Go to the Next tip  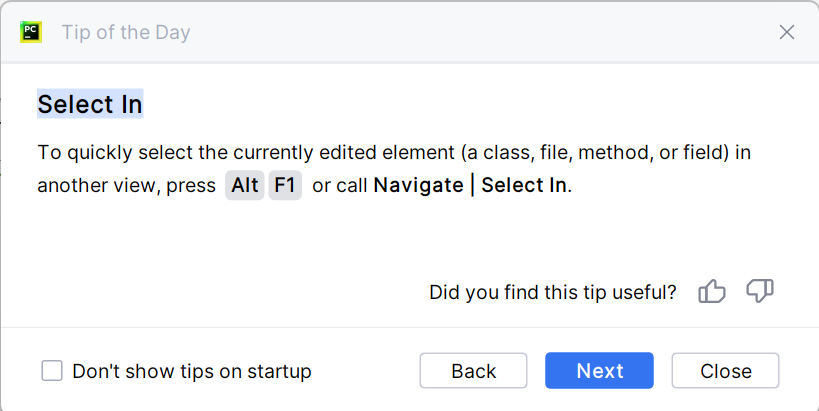(x=599, y=371)
